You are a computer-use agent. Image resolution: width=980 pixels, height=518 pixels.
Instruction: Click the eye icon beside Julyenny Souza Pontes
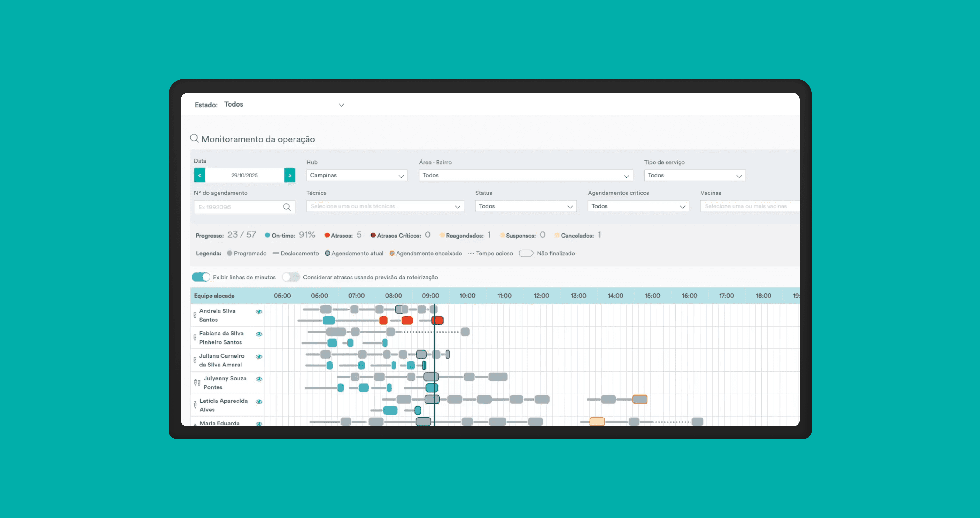tap(259, 379)
